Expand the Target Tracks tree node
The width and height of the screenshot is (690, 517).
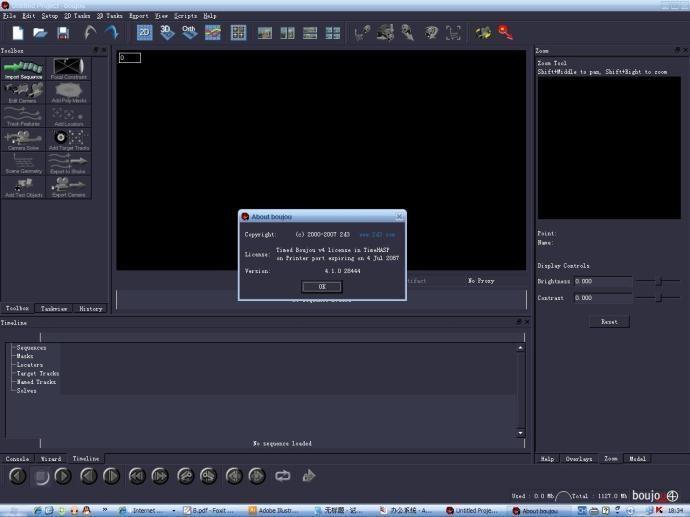[x=37, y=373]
